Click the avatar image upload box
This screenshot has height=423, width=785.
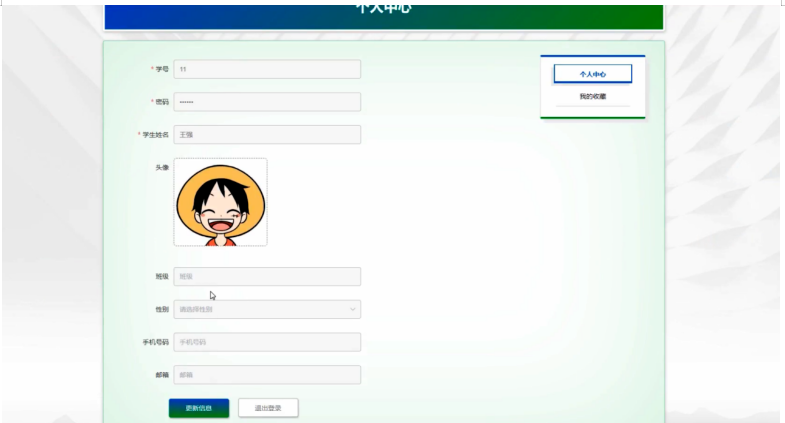click(220, 202)
